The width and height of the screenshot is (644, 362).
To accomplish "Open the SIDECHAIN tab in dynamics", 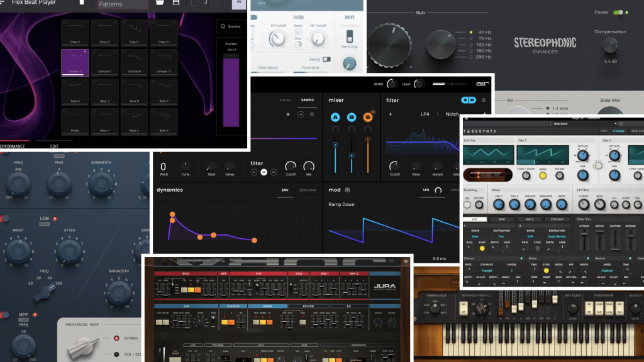I will 307,190.
